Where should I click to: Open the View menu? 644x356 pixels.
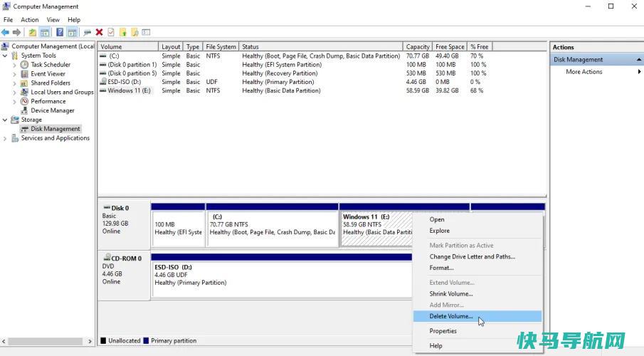click(x=53, y=20)
